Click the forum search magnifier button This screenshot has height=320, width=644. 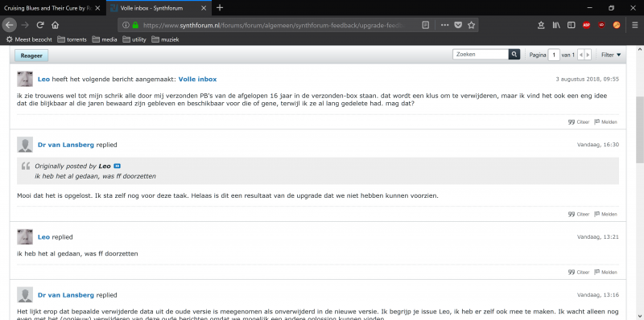click(514, 55)
